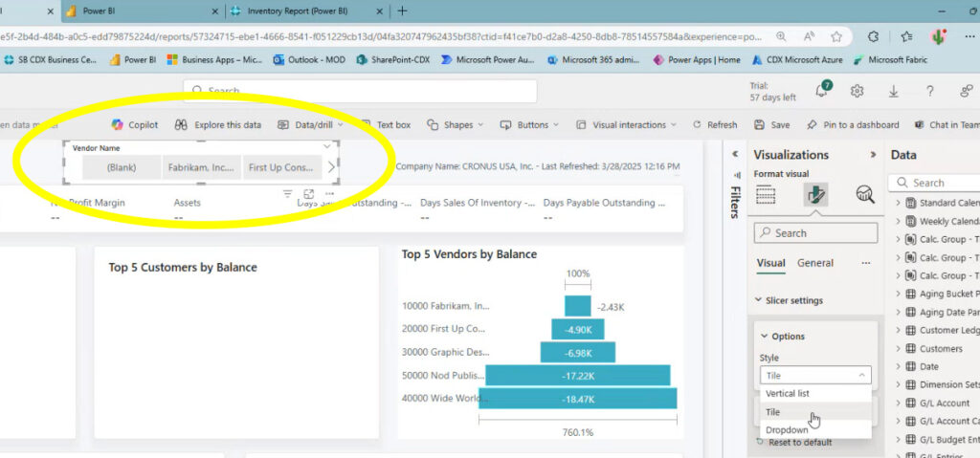Click the Refresh toolbar button
Image resolution: width=980 pixels, height=458 pixels.
tap(715, 125)
